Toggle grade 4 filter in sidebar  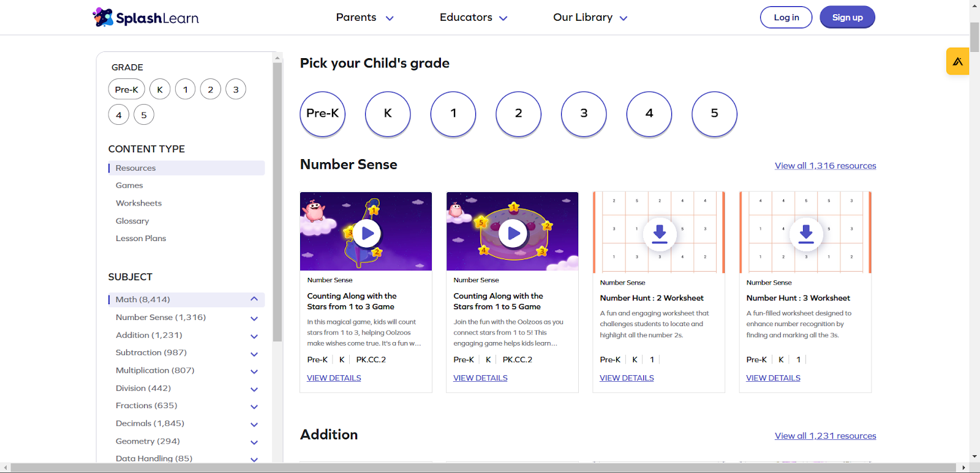coord(119,114)
